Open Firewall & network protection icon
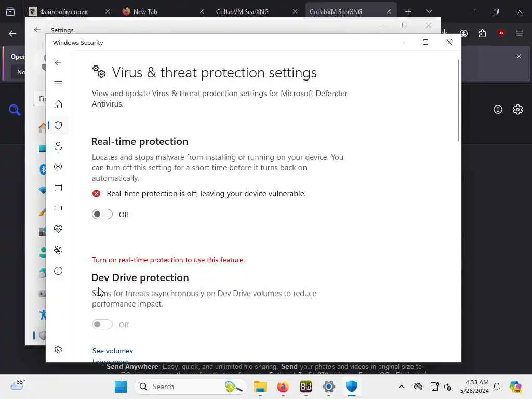Screen dimensions: 532x399 [x=58, y=167]
